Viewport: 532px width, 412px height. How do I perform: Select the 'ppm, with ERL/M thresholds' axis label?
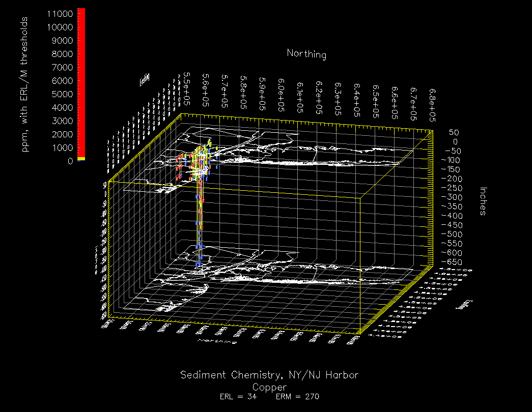tap(25, 84)
